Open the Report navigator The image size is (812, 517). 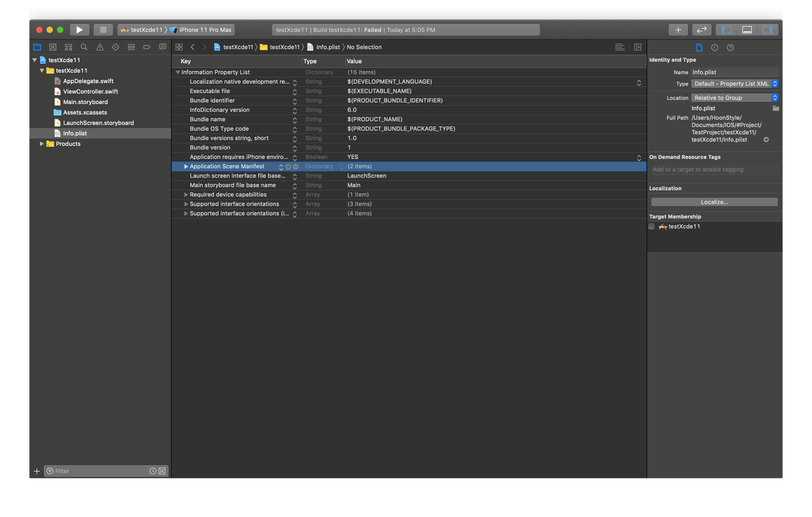[163, 47]
